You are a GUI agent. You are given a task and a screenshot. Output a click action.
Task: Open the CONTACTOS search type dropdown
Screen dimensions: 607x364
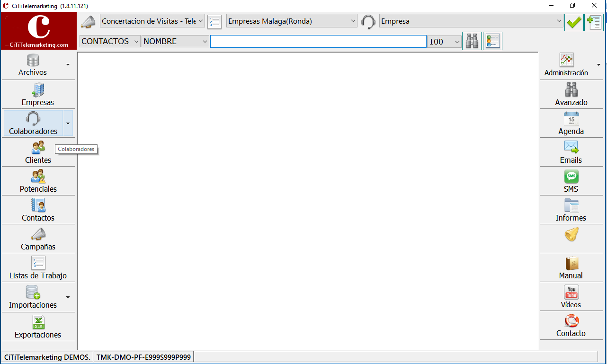(x=110, y=41)
